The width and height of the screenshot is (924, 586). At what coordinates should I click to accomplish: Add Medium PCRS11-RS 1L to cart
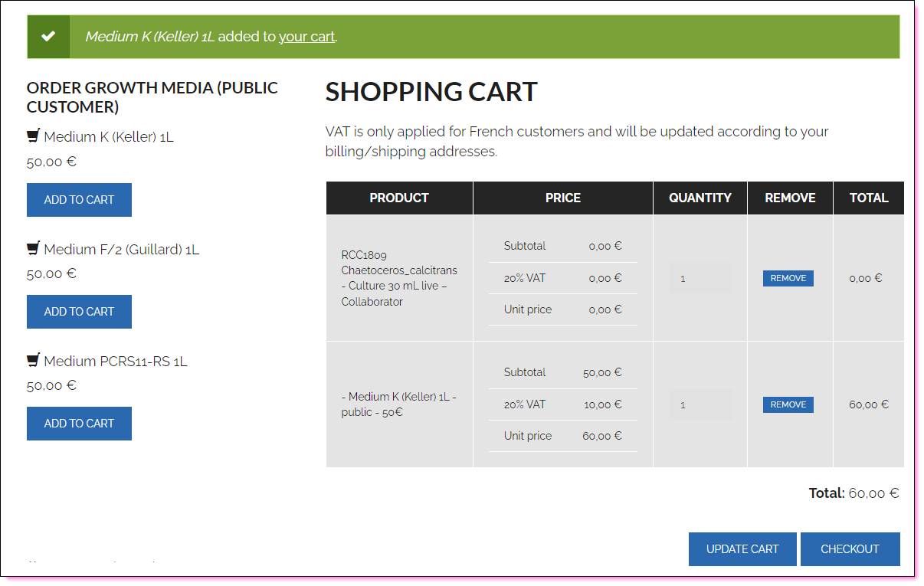coord(79,424)
